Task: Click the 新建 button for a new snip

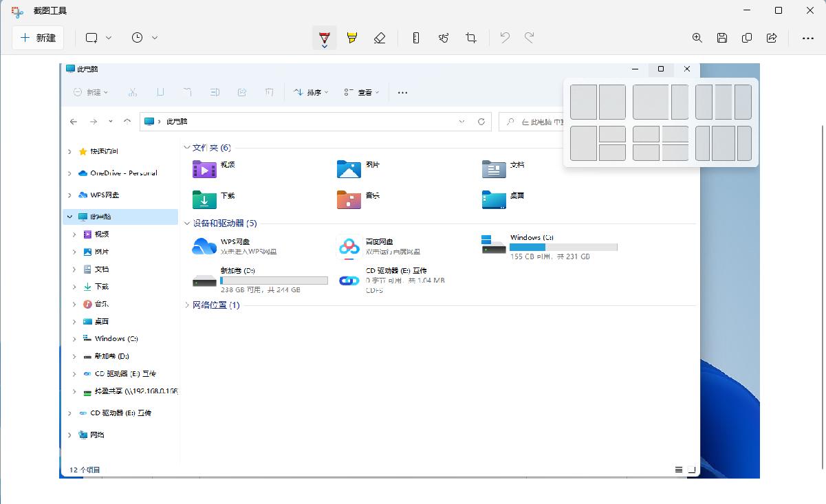Action: (38, 38)
